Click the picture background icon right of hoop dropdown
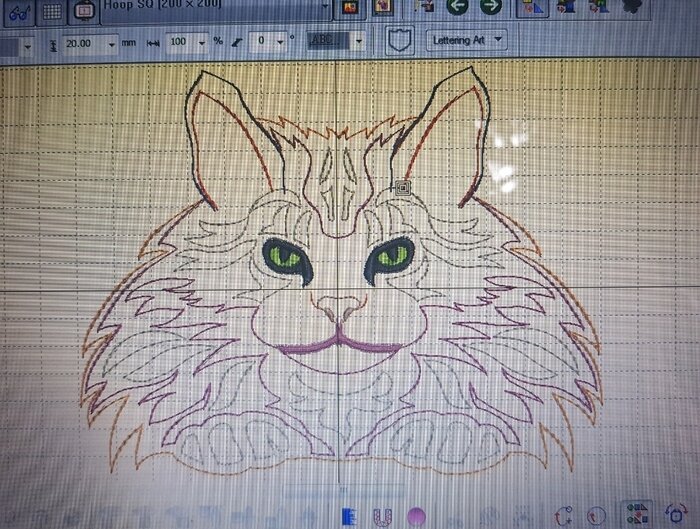700x529 pixels. [x=350, y=8]
